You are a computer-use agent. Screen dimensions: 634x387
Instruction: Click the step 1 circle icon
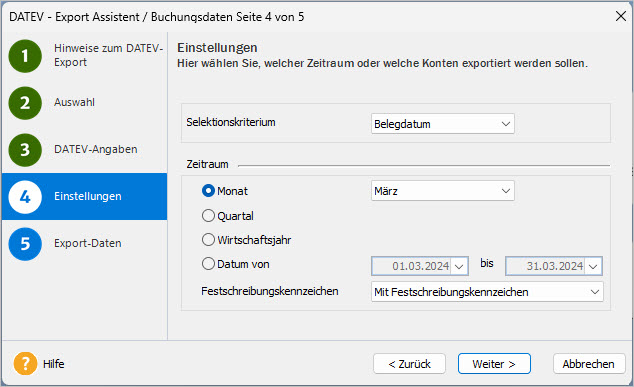click(x=25, y=56)
